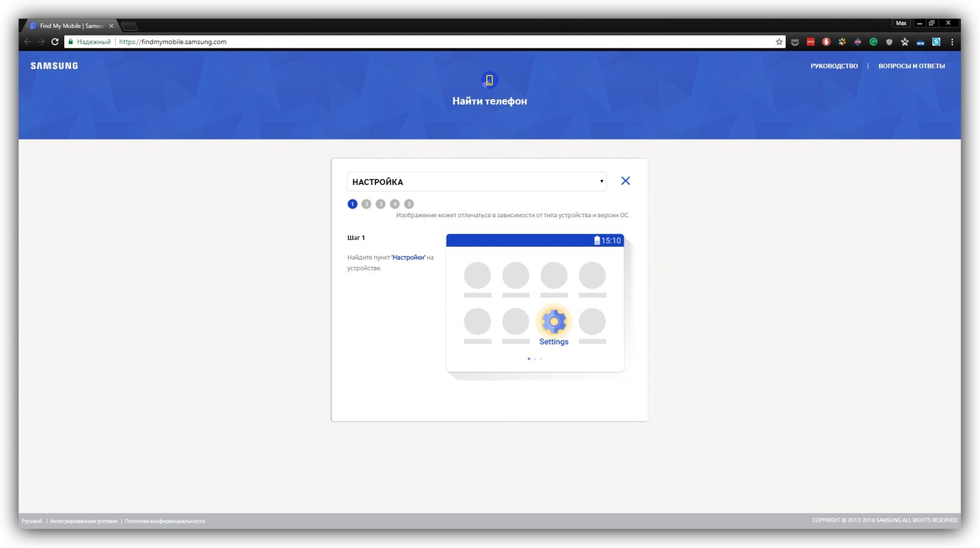Open the Русский language selector in the footer

click(32, 521)
